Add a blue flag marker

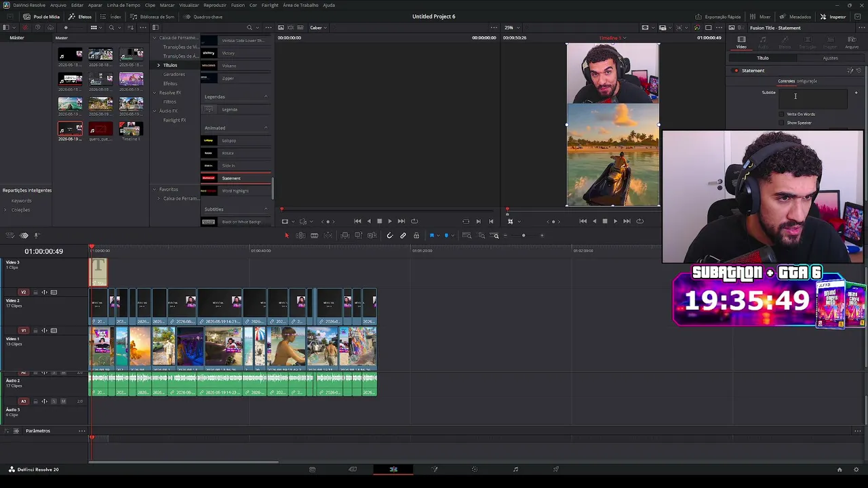(x=432, y=235)
